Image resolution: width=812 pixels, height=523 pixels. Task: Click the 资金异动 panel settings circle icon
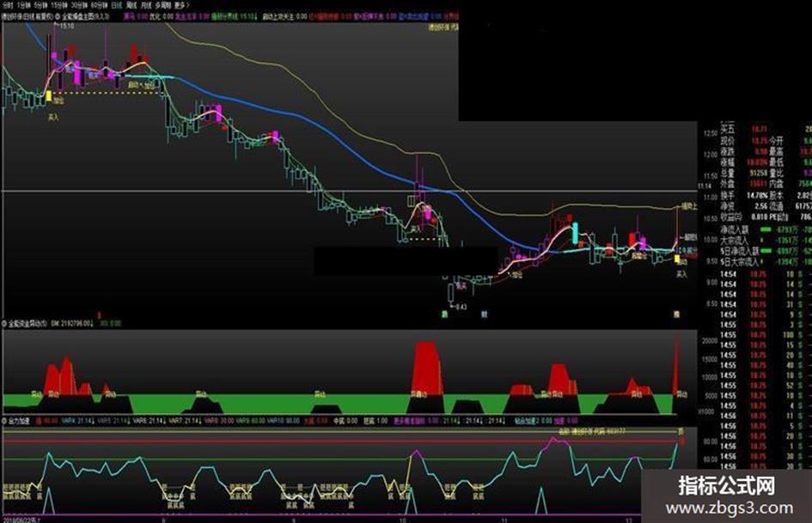pos(4,323)
